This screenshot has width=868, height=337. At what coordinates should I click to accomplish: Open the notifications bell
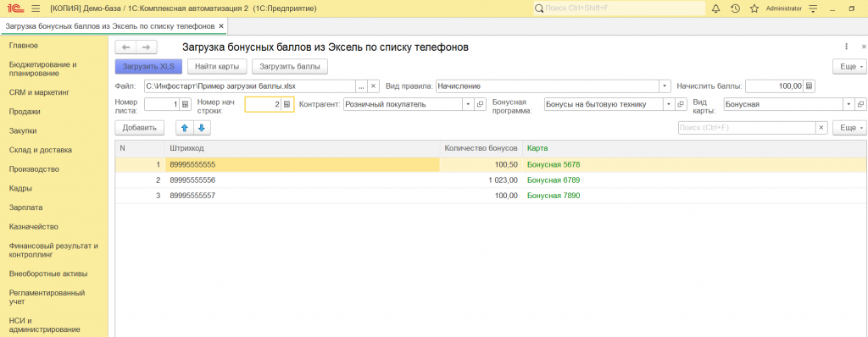pyautogui.click(x=715, y=8)
